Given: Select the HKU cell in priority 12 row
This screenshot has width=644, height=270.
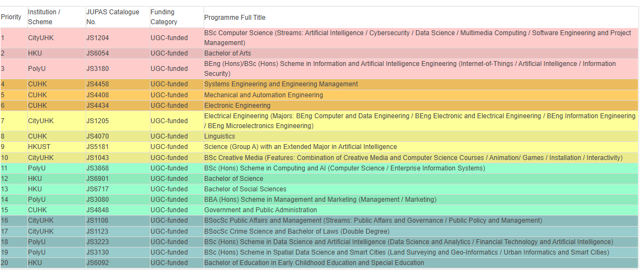Looking at the screenshot, I should tap(35, 179).
